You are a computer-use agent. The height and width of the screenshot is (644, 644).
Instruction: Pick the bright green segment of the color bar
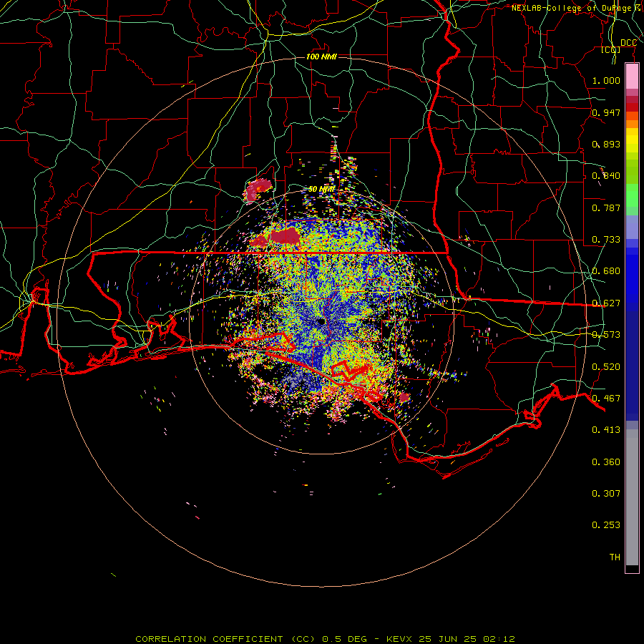coord(632,195)
